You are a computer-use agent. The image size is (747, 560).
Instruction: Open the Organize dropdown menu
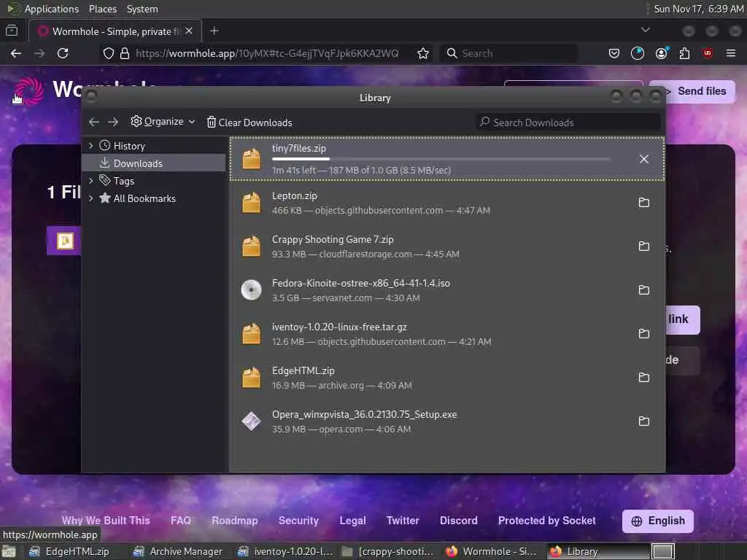click(163, 122)
